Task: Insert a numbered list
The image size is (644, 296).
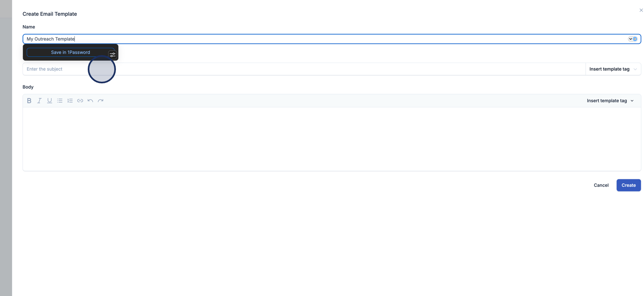Action: [70, 101]
